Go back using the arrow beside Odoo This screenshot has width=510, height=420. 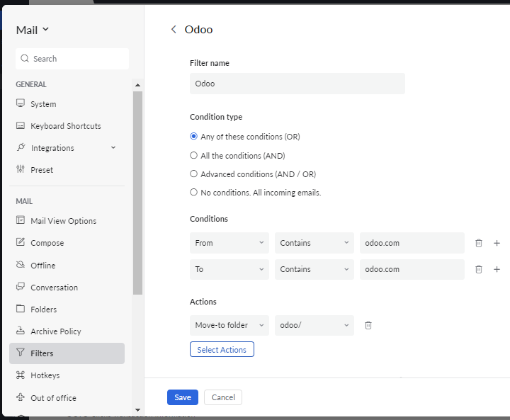pos(174,29)
